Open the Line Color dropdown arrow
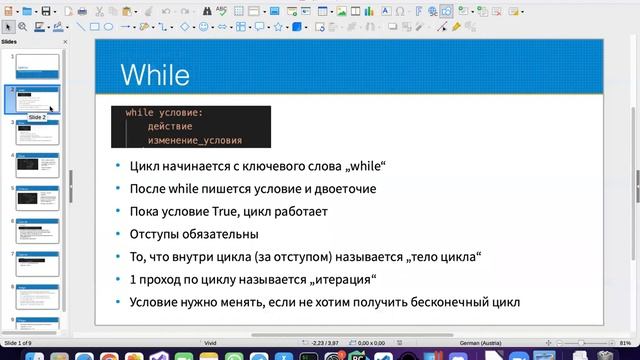The height and width of the screenshot is (360, 640). click(49, 27)
